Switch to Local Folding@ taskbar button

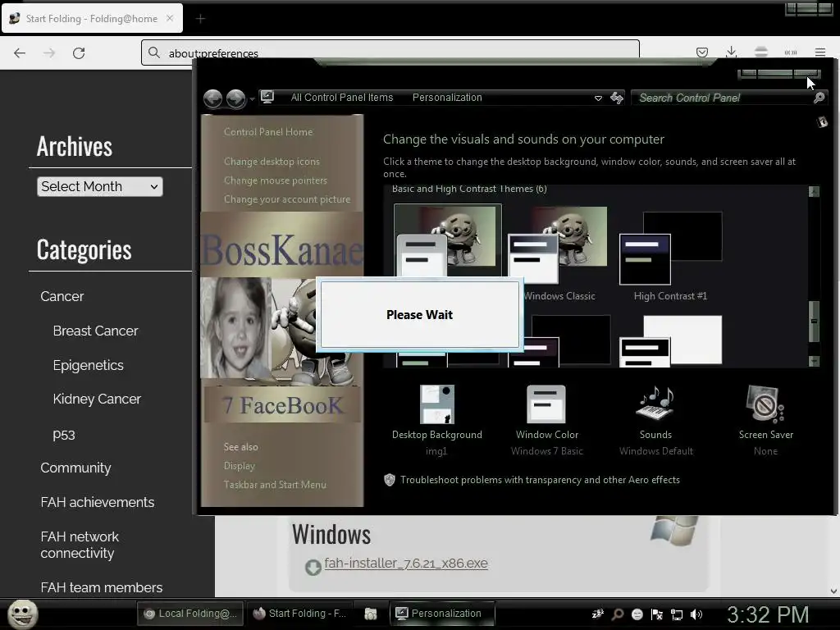(190, 614)
